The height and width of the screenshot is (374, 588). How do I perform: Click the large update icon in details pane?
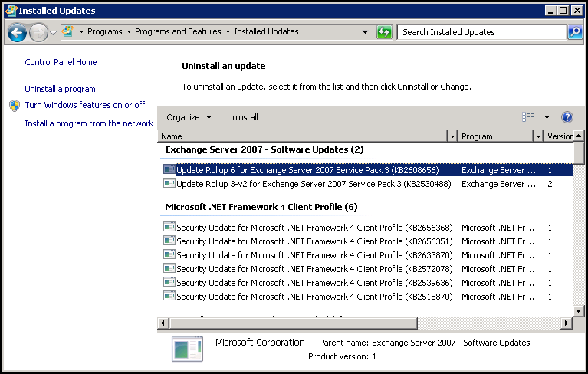coord(188,349)
